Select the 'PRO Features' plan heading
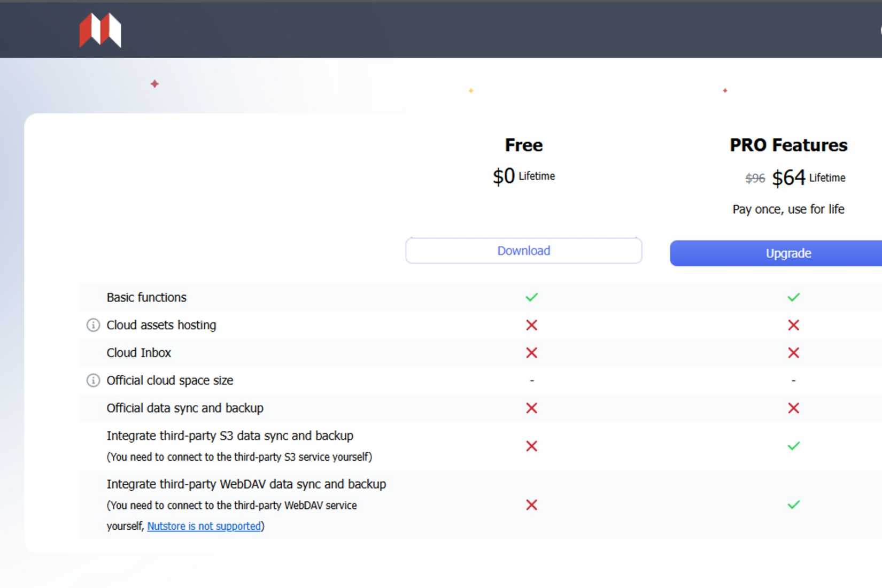Screen dimensions: 882x588 click(x=788, y=144)
